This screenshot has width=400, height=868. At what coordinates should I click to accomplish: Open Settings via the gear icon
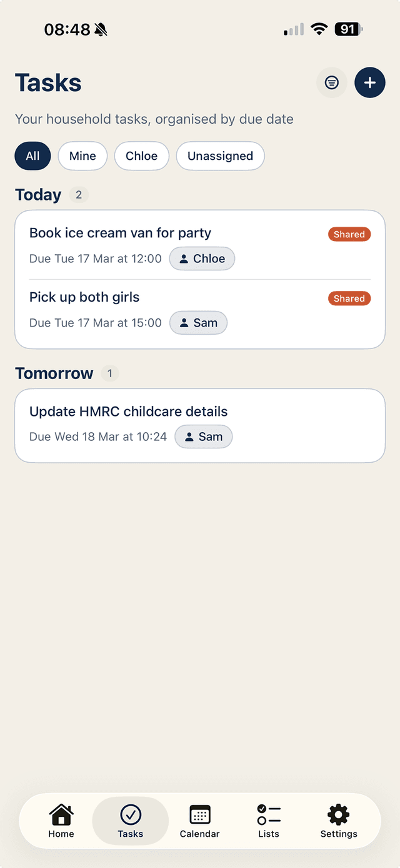pos(338,814)
